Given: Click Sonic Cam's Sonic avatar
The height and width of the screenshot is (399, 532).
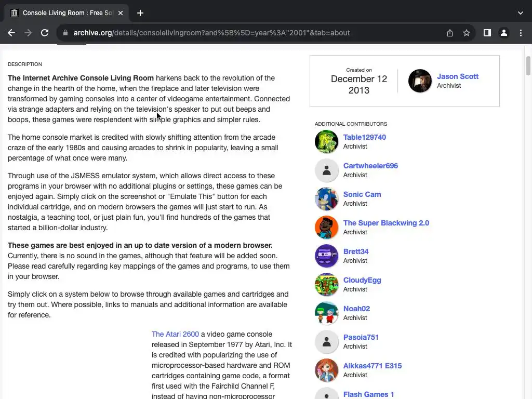Looking at the screenshot, I should [326, 198].
